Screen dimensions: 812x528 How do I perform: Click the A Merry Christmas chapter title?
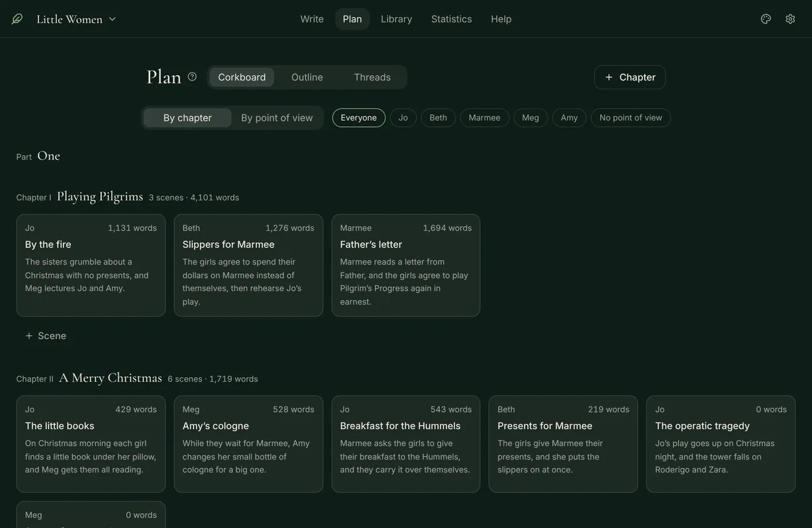[x=110, y=378]
